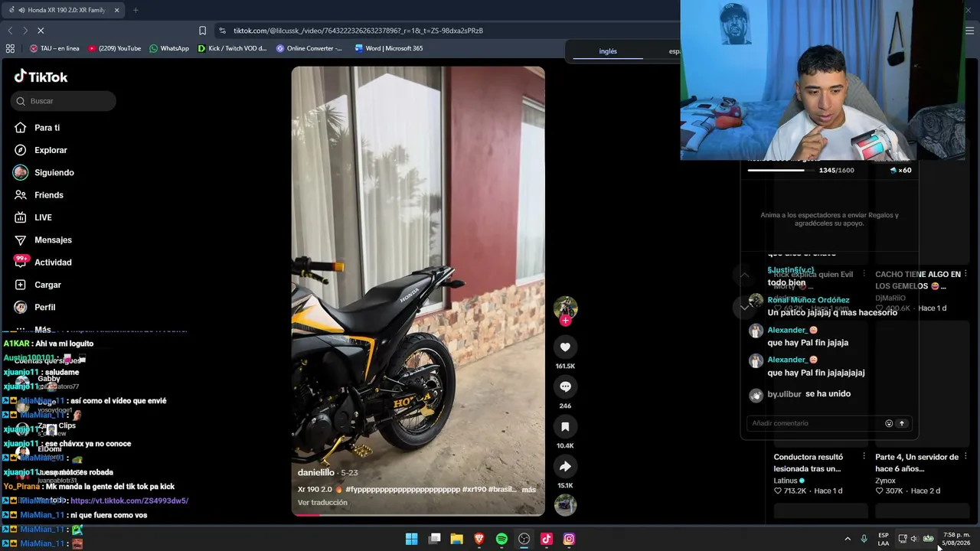The height and width of the screenshot is (551, 980).
Task: Open the 'Kick / Twitch VOD' bookmark
Action: click(232, 48)
